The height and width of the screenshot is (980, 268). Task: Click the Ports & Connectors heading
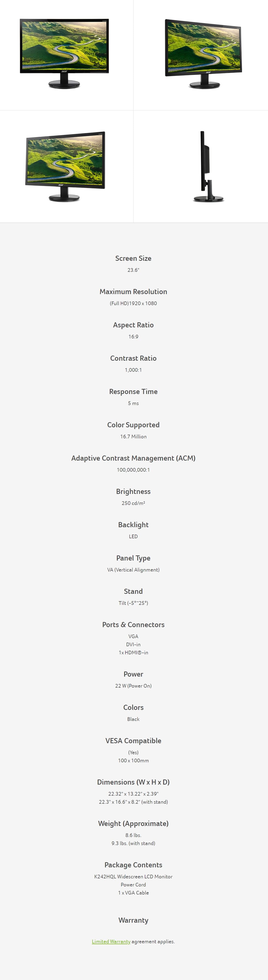pos(133,624)
